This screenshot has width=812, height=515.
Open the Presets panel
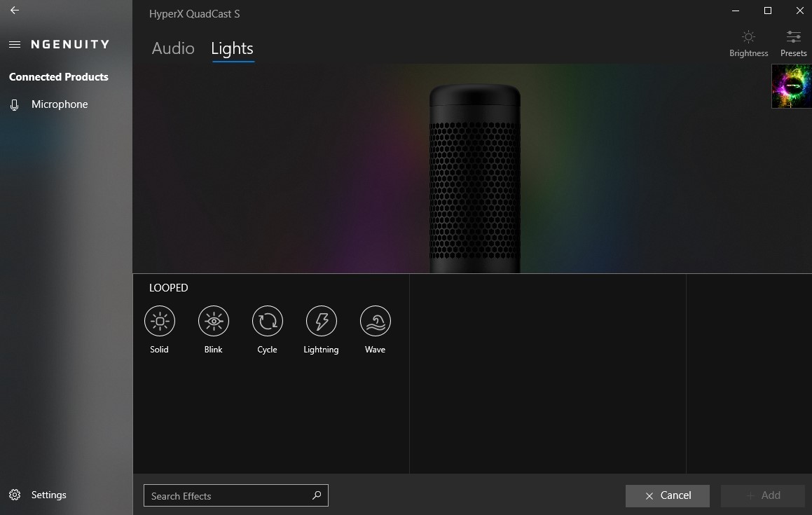(x=793, y=43)
